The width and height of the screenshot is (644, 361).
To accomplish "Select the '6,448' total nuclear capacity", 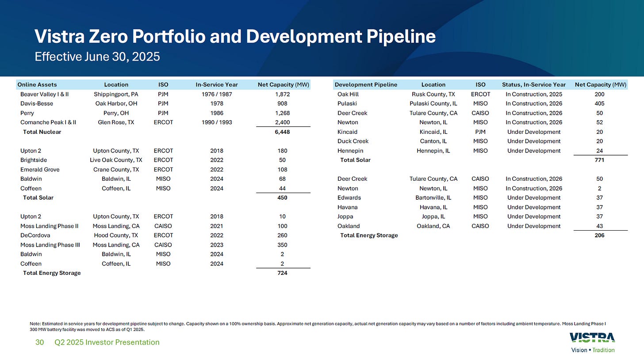I will coord(282,132).
